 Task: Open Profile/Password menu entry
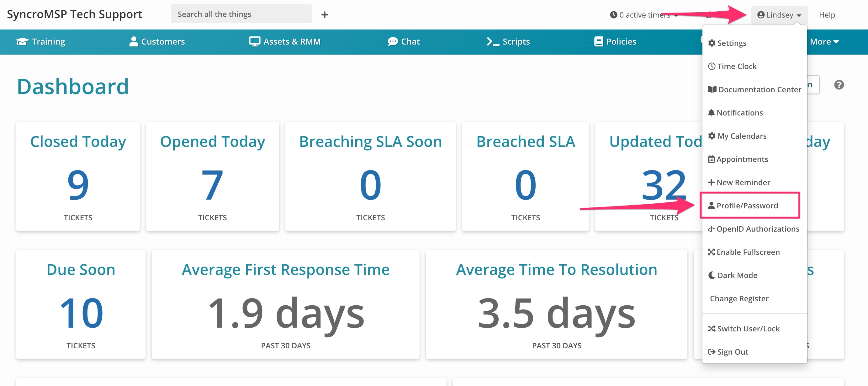click(x=747, y=205)
